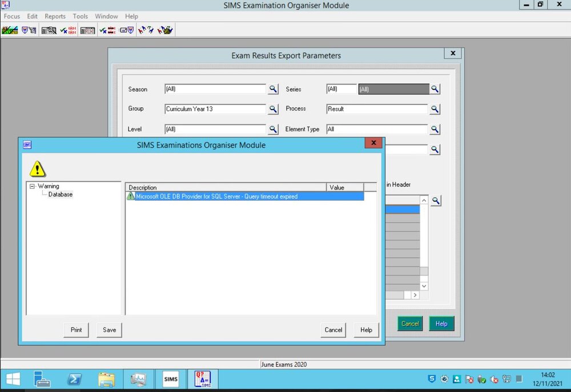571x392 pixels.
Task: Click the Print button
Action: [x=76, y=330]
